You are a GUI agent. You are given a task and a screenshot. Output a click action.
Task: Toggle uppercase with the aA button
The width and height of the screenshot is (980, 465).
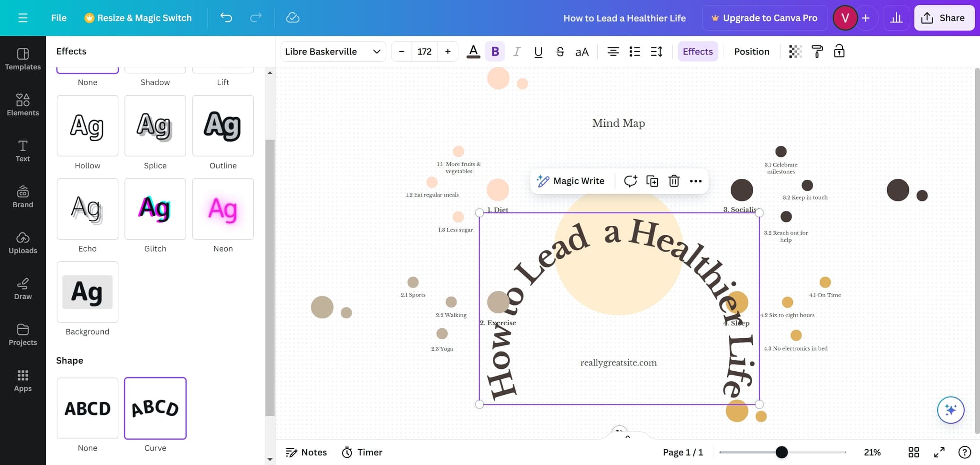581,52
